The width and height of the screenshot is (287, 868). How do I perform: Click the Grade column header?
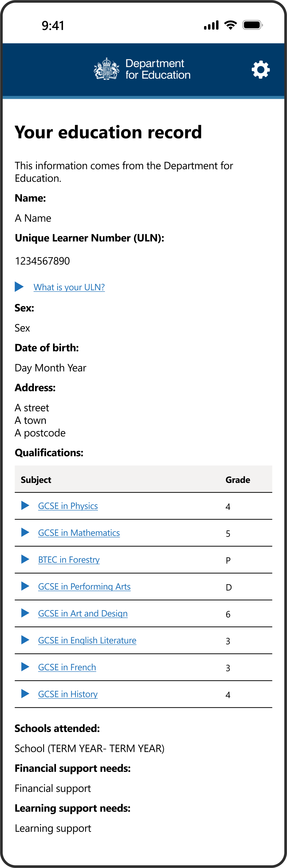[x=238, y=480]
